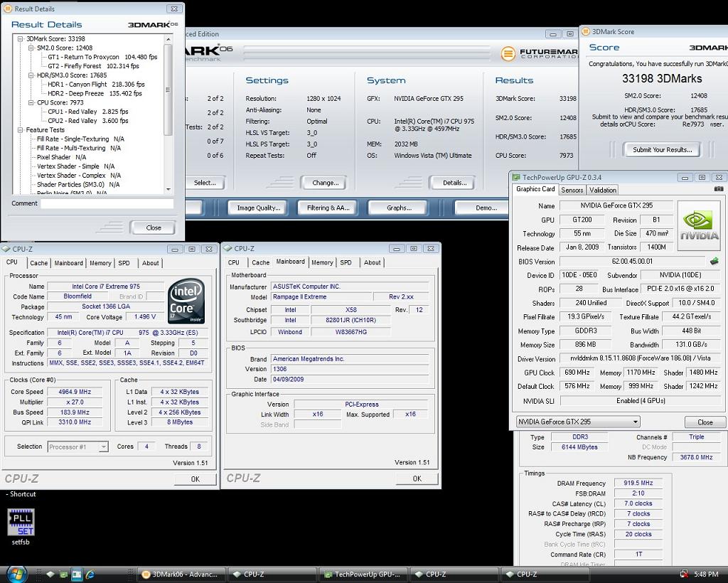
Task: Click the 33198 3DMarks score text
Action: tap(662, 79)
